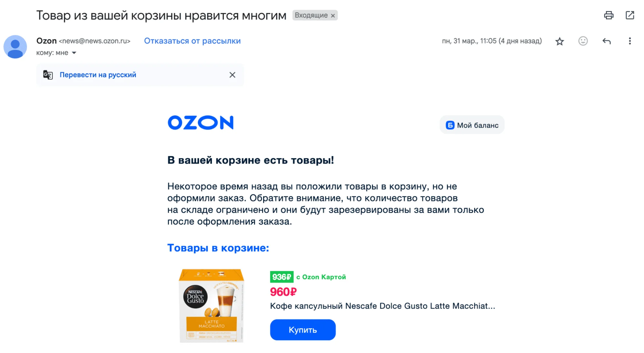Screen dimensions: 644x353
Task: Open email in a new window
Action: 630,15
